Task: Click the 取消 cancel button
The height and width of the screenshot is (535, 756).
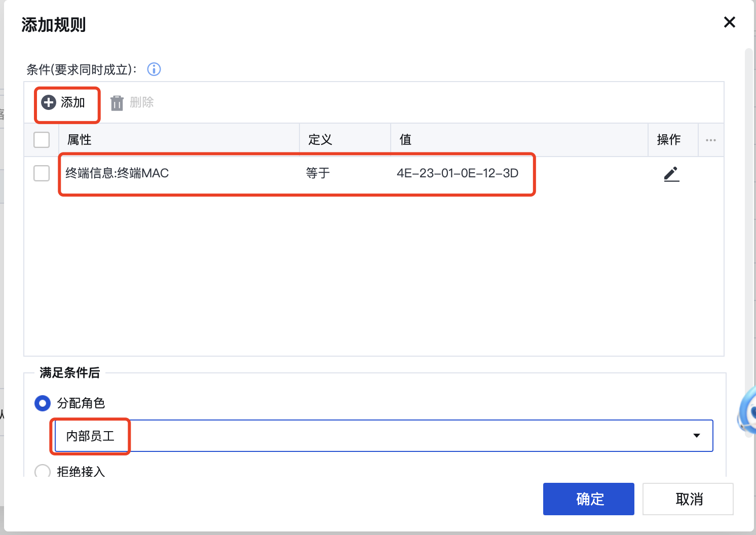Action: [x=688, y=499]
